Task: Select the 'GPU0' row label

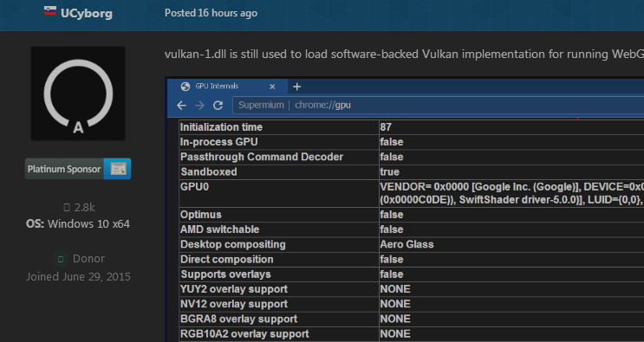Action: tap(195, 187)
